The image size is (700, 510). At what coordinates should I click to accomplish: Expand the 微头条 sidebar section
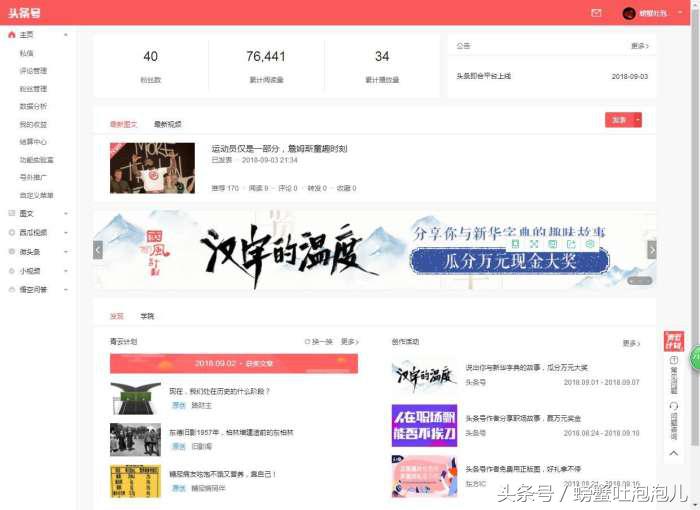pos(66,252)
